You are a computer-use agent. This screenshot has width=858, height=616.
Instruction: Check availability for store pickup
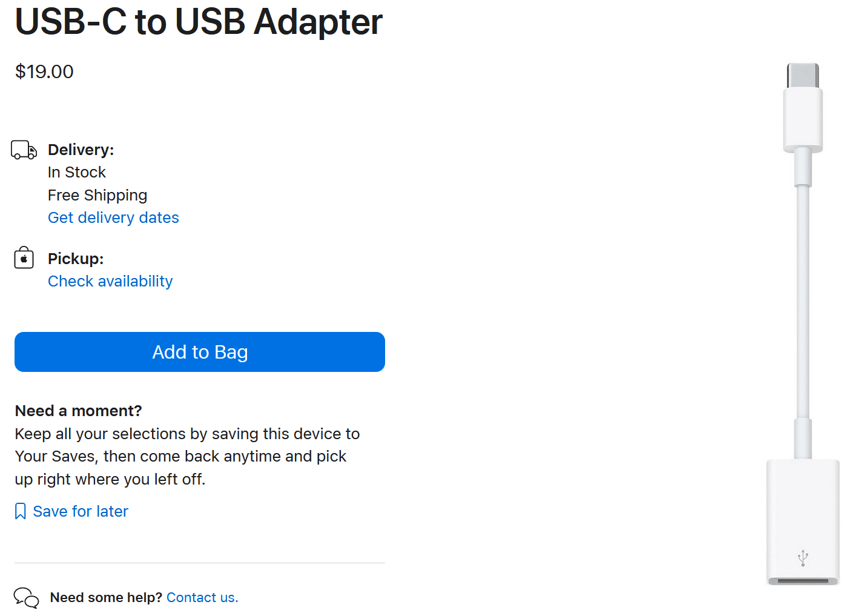(110, 281)
